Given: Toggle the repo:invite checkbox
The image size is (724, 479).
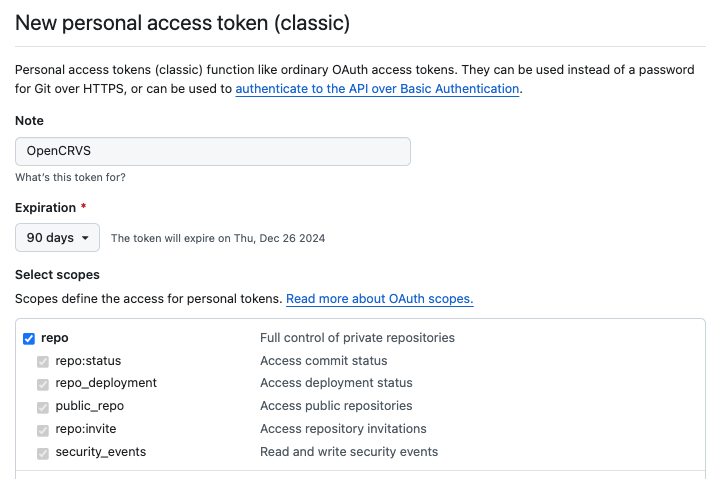Looking at the screenshot, I should 43,430.
